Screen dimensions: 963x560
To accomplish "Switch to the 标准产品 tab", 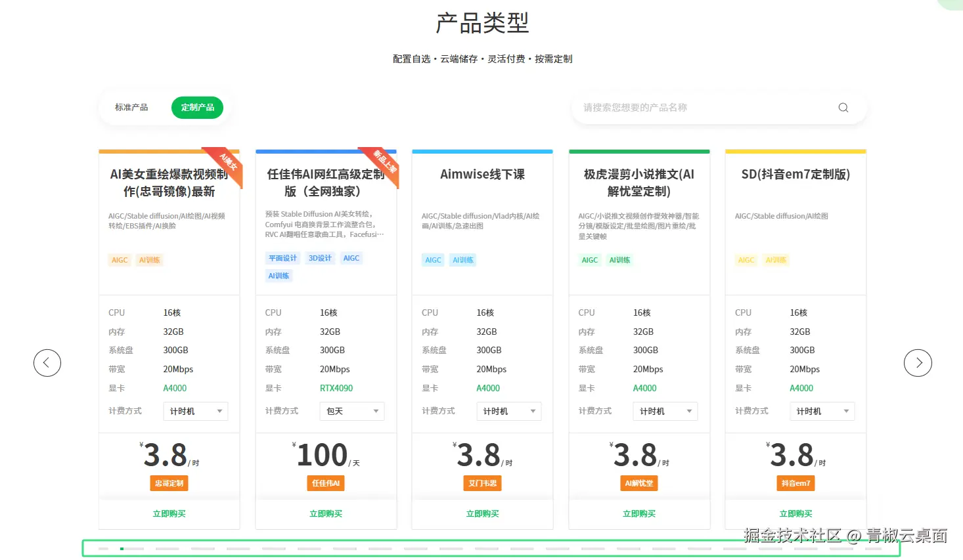I will click(x=131, y=108).
